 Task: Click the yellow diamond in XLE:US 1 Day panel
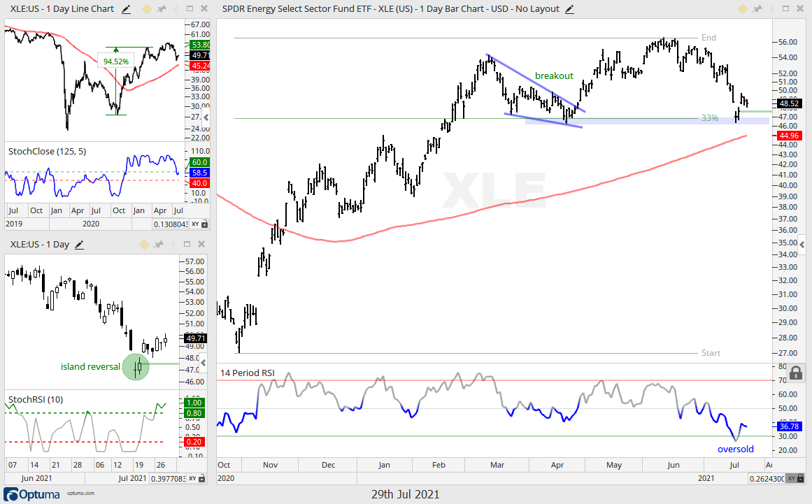coord(144,245)
